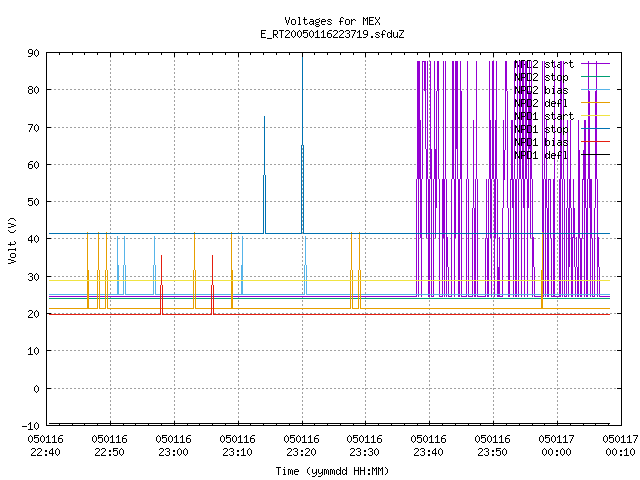Click the chart title 'Voltages for MEX'

332,21
